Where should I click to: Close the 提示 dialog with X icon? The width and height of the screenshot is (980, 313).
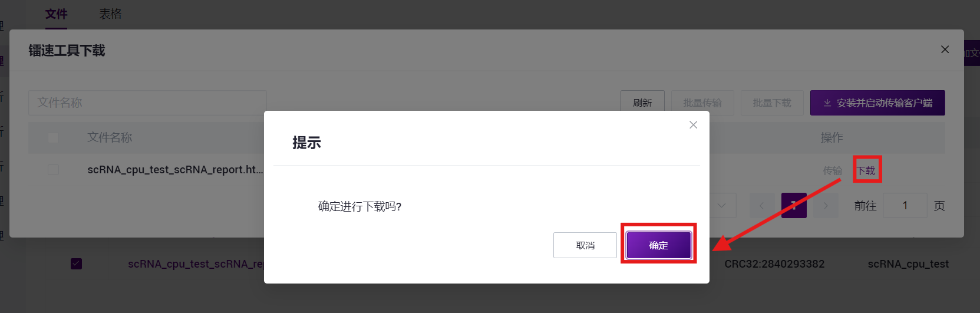(693, 125)
